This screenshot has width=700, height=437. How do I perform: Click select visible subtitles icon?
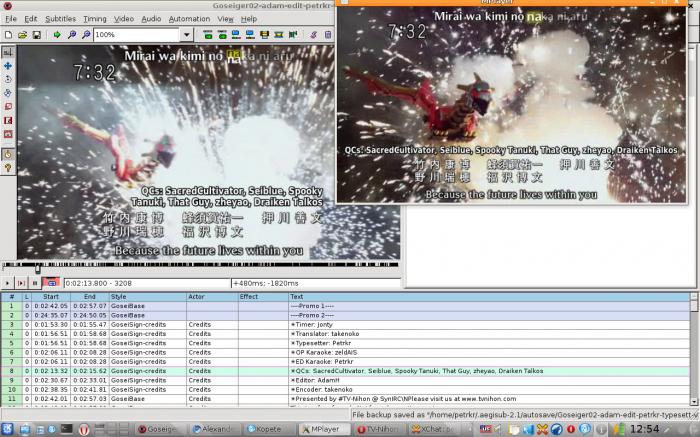pos(264,34)
